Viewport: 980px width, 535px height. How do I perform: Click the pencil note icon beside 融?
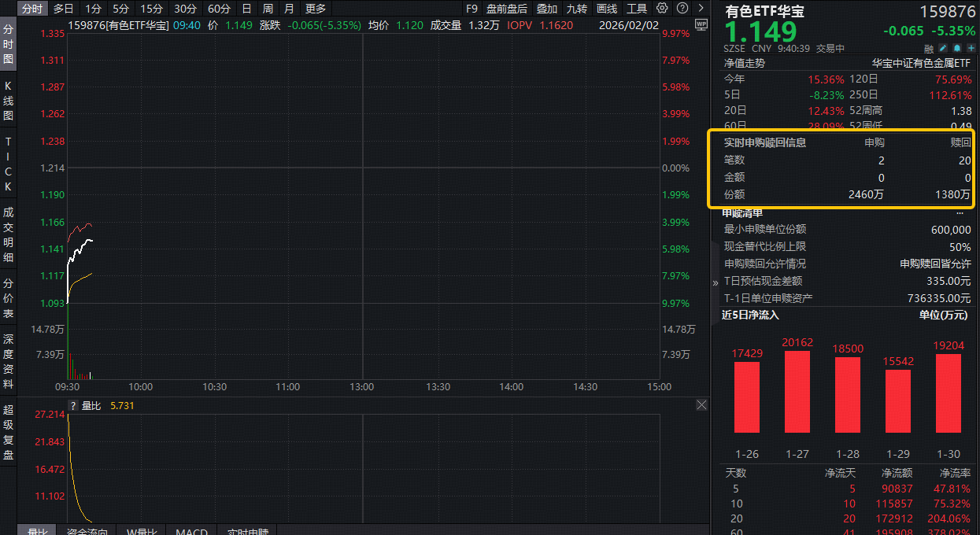click(x=942, y=49)
